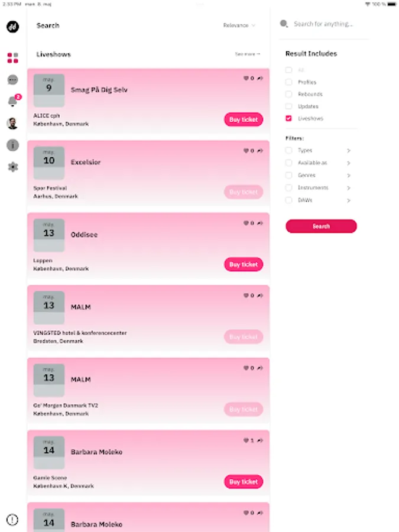The image size is (399, 532).
Task: Tick the Rebounds checkbox
Action: point(288,94)
